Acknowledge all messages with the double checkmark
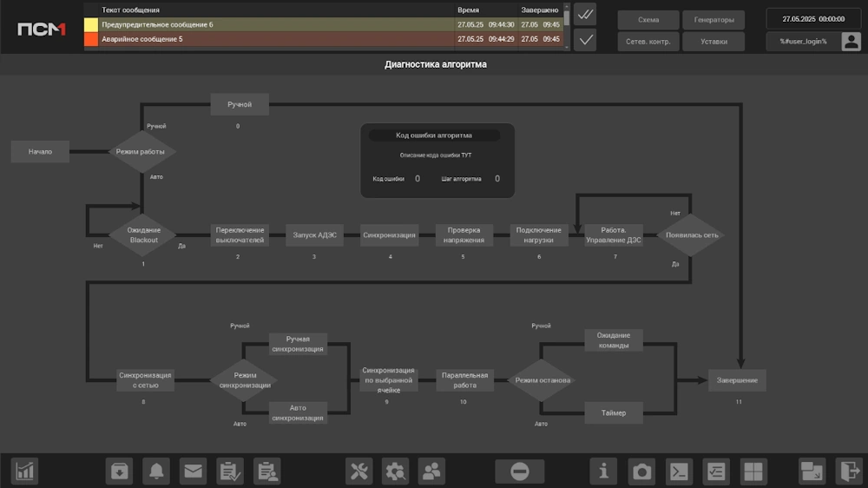Screen dimensions: 868x488 click(585, 15)
